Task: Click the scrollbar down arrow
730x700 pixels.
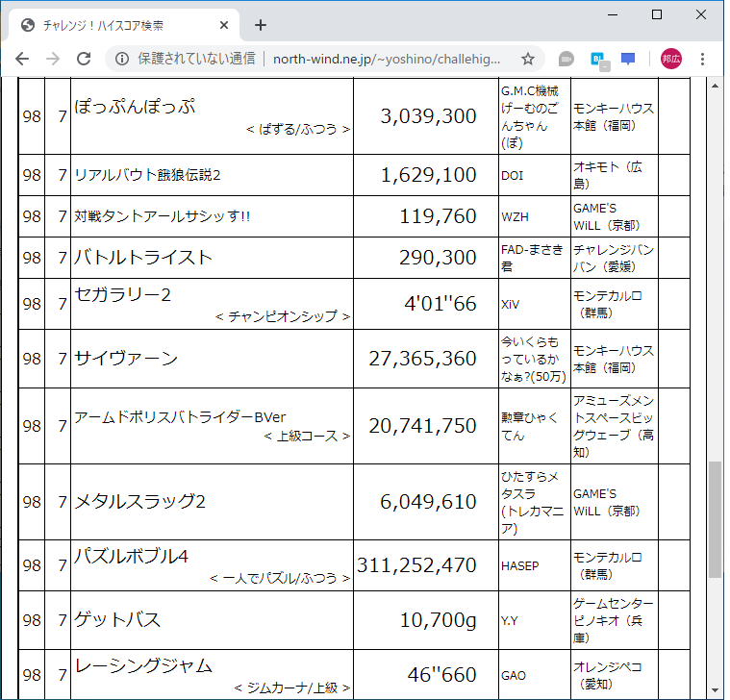Action: 715,690
